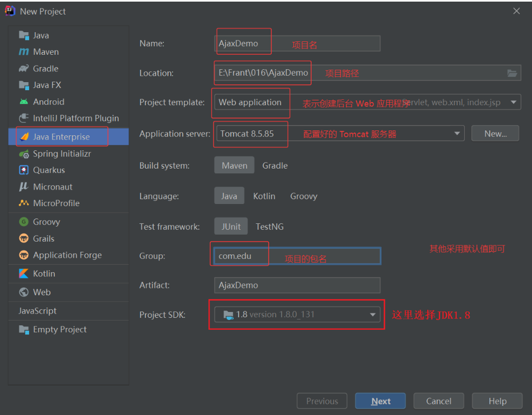Click the Spring Initializr leaf icon
Viewport: 532px width, 415px height.
[24, 154]
